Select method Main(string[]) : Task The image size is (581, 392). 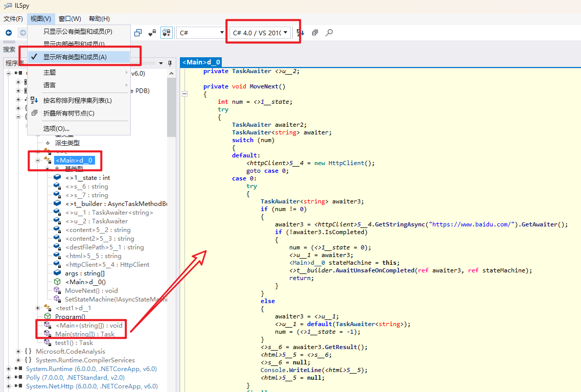[x=85, y=334]
